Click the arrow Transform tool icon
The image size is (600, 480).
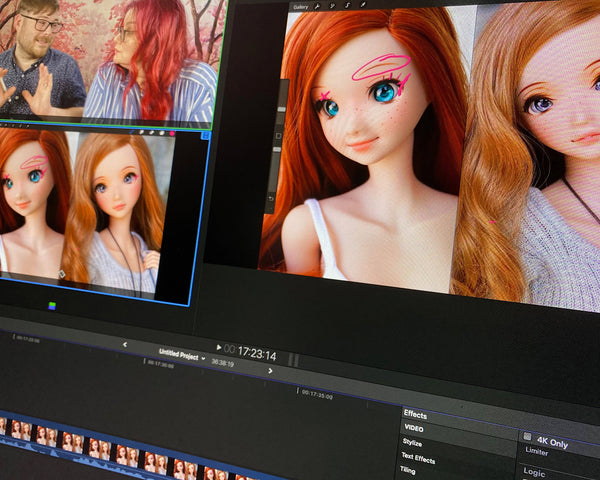click(361, 5)
